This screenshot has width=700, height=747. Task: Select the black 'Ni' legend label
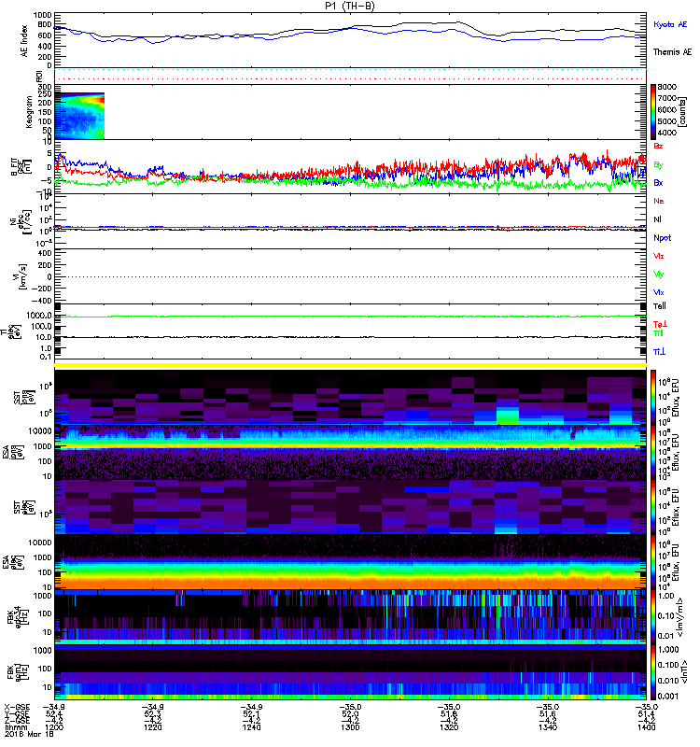pos(657,219)
